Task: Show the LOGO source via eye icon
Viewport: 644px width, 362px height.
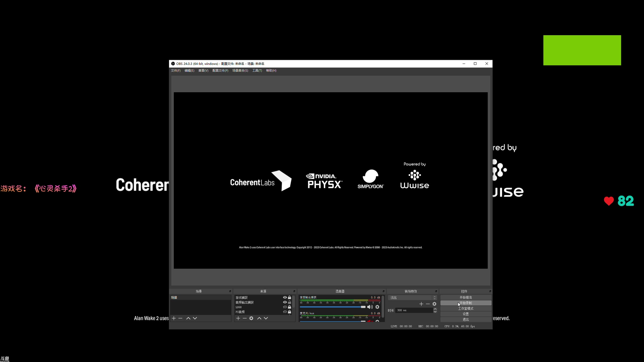Action: (x=285, y=307)
